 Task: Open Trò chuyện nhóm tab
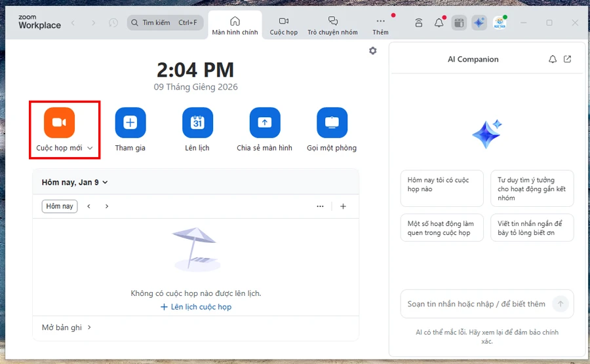click(x=332, y=26)
